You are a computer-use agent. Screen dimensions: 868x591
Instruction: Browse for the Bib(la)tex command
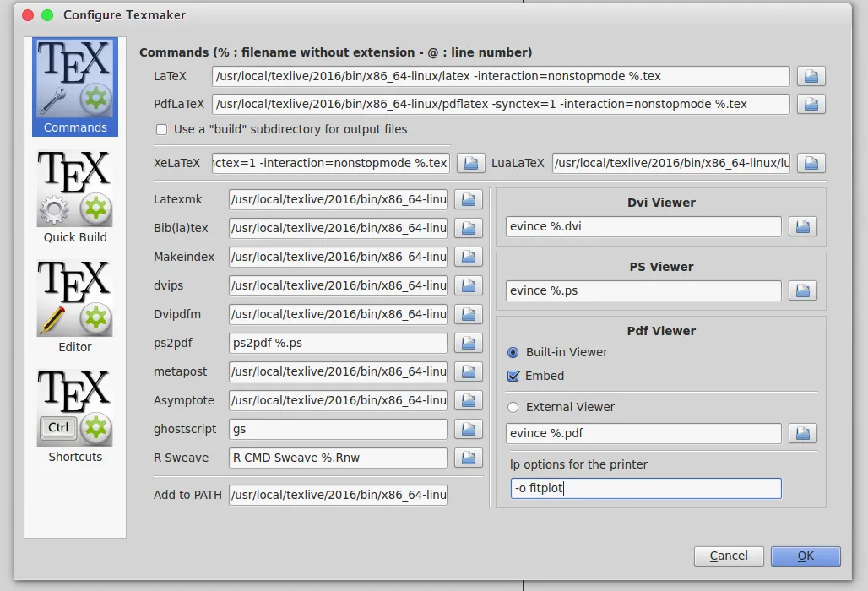click(469, 228)
